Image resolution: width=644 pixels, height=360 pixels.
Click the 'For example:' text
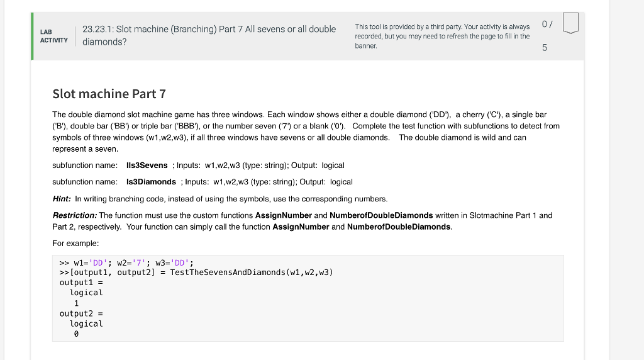click(75, 243)
